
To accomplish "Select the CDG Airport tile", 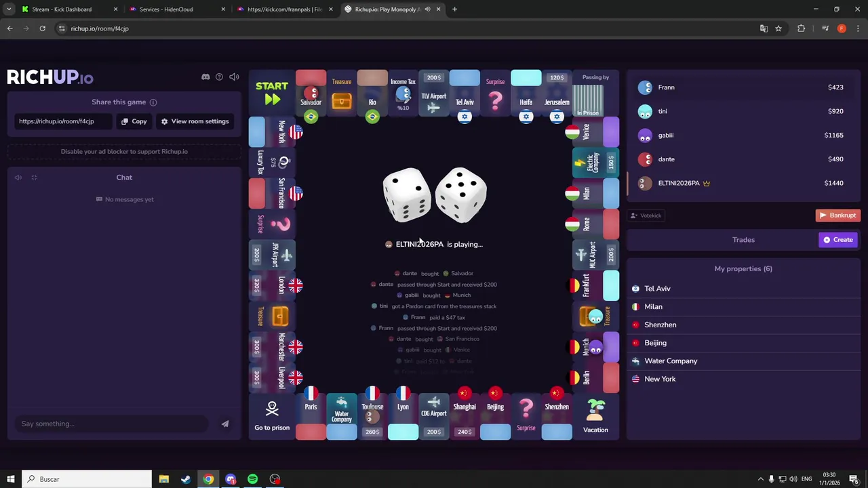I will tap(434, 415).
